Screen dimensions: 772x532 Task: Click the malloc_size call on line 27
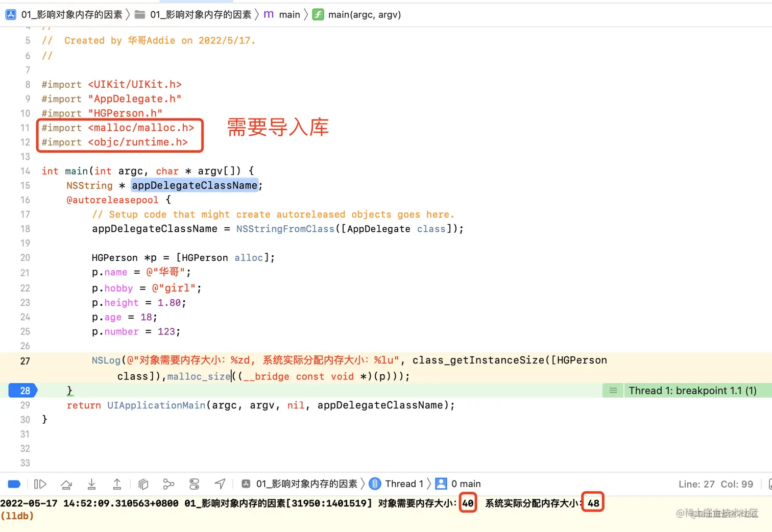pos(199,376)
